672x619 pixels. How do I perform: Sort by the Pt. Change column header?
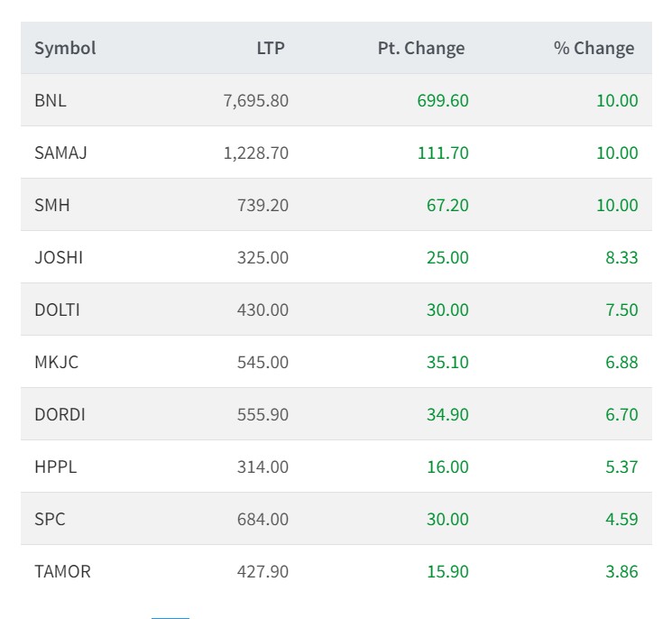click(x=421, y=48)
